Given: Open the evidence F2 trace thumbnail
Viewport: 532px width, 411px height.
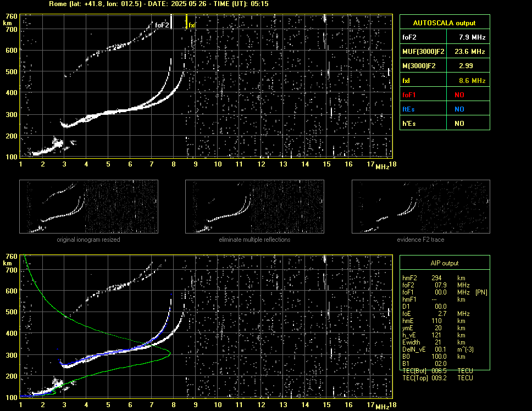Looking at the screenshot, I should (421, 207).
